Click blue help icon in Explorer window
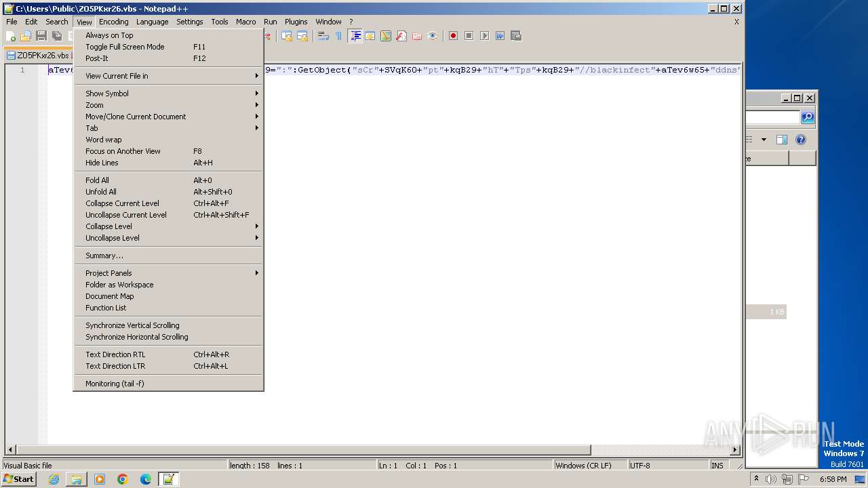Viewport: 868px width, 488px height. point(801,140)
